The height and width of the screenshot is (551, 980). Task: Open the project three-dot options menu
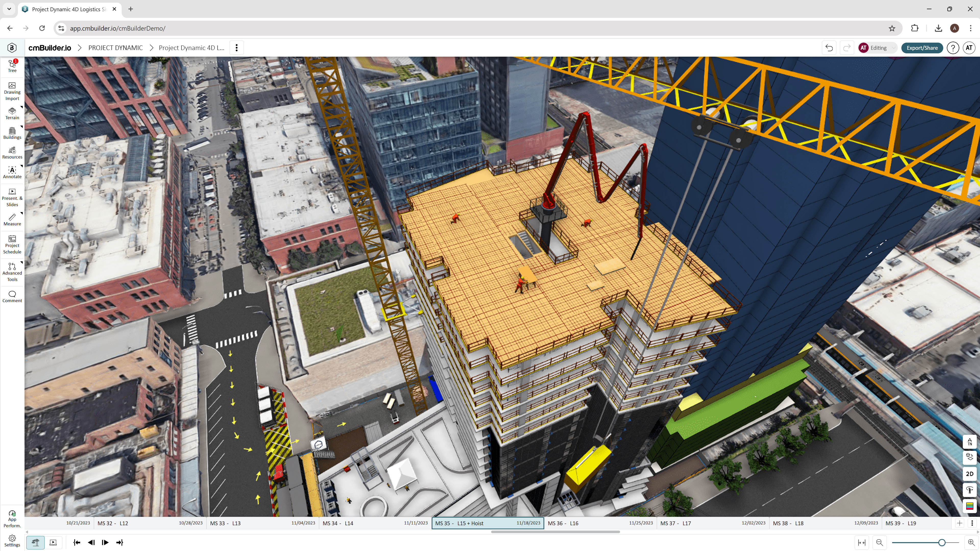(237, 48)
